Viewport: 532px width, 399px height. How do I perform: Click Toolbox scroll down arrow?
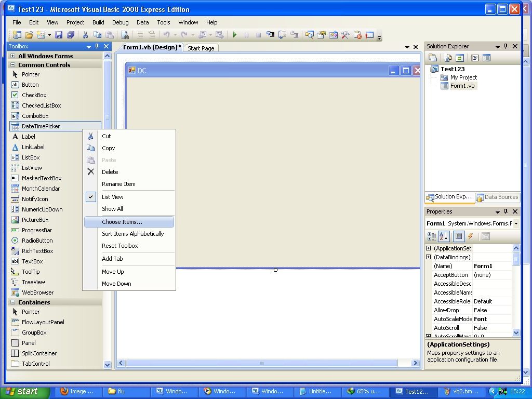tap(107, 365)
